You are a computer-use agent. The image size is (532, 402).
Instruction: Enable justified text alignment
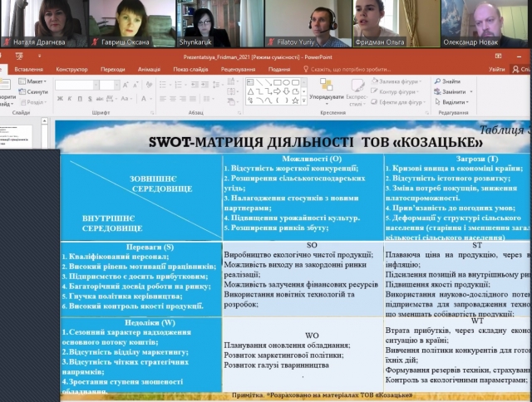click(193, 99)
